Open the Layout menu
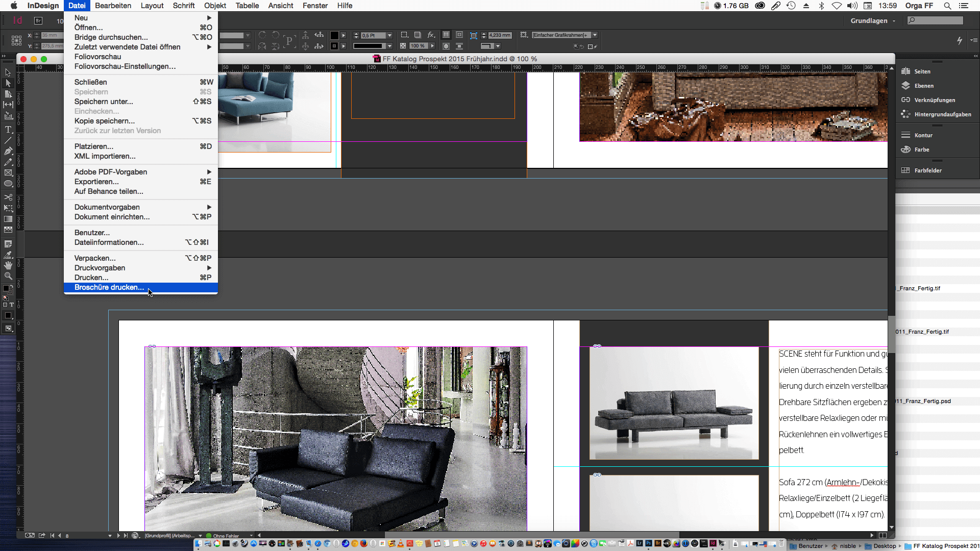 152,6
